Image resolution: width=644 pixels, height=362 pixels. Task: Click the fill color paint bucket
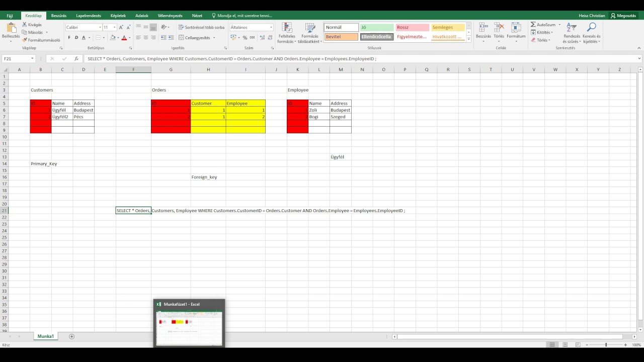[x=113, y=38]
